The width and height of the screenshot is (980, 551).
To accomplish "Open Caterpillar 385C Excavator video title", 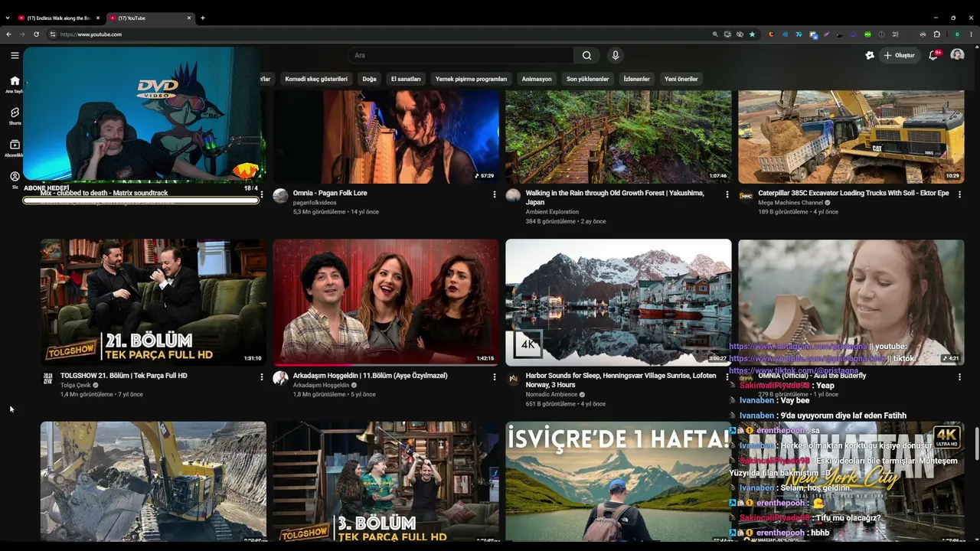I will click(853, 193).
